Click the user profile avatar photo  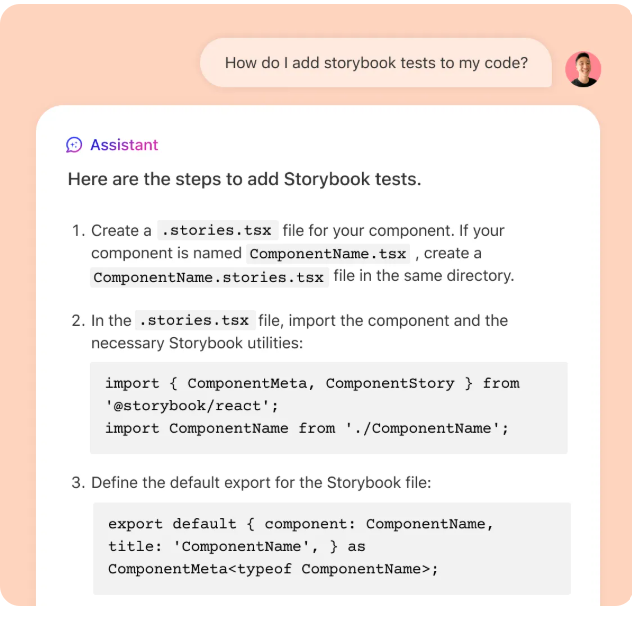[583, 69]
